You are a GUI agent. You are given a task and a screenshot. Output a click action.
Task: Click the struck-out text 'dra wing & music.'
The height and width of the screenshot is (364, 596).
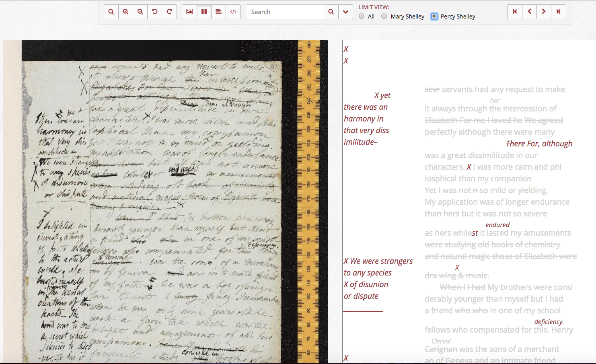[x=457, y=276]
